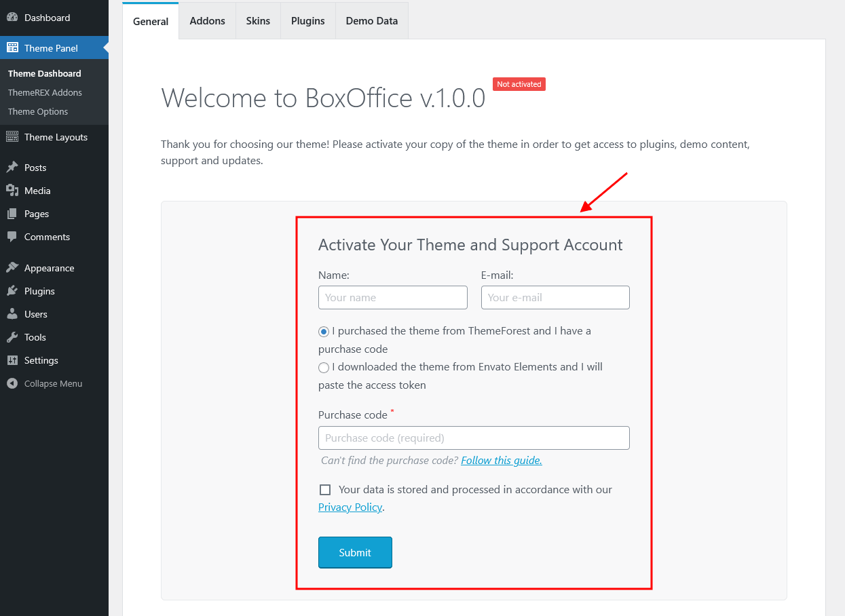The width and height of the screenshot is (845, 616).
Task: Click the 'E-mail:' field label
Action: 497,275
